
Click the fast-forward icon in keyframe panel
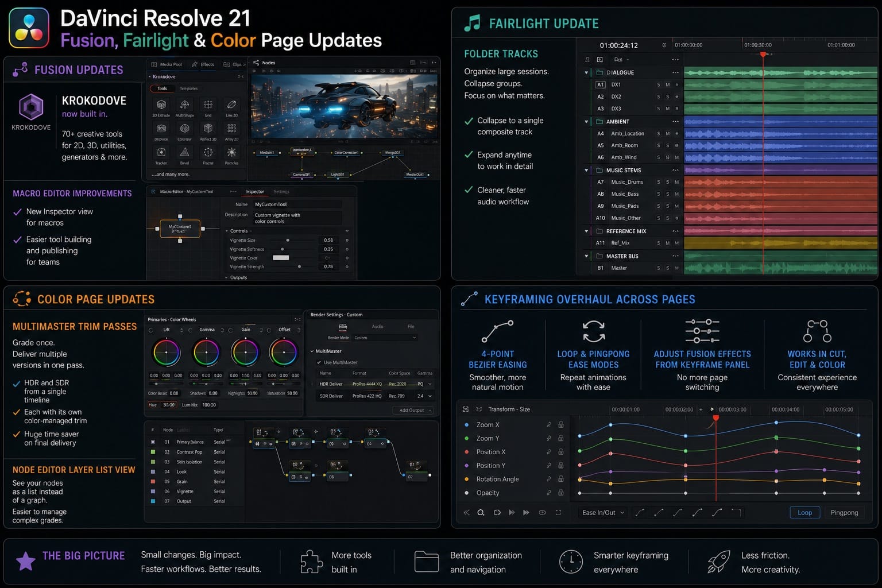tap(526, 512)
